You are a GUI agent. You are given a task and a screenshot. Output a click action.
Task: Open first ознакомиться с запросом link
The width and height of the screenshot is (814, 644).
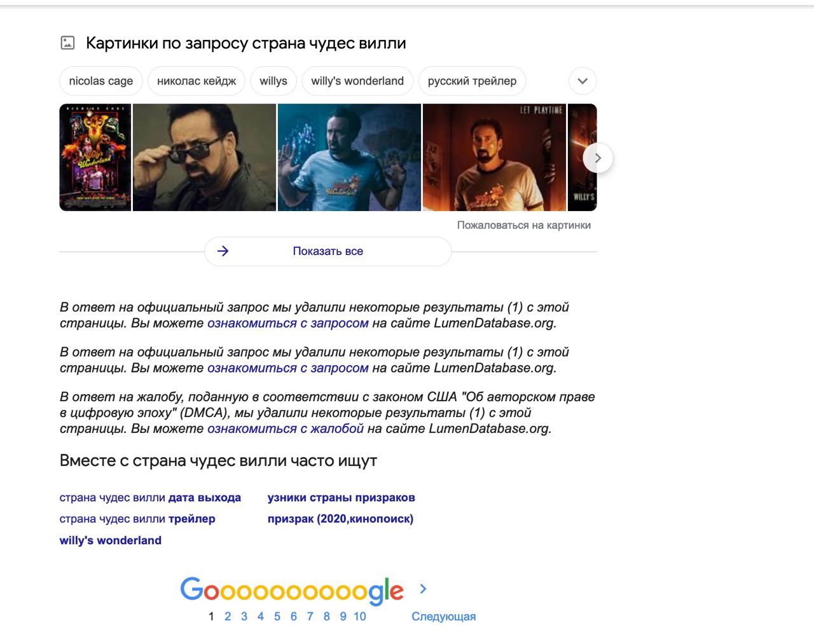click(x=288, y=323)
